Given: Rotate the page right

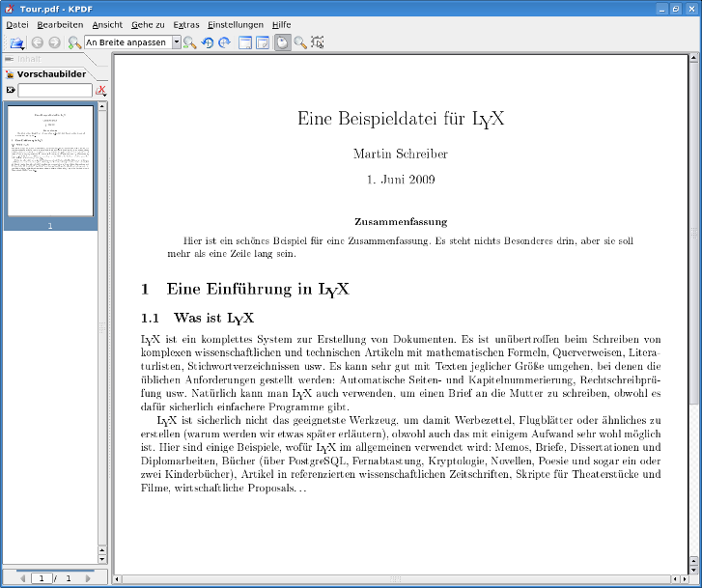Looking at the screenshot, I should pos(224,42).
